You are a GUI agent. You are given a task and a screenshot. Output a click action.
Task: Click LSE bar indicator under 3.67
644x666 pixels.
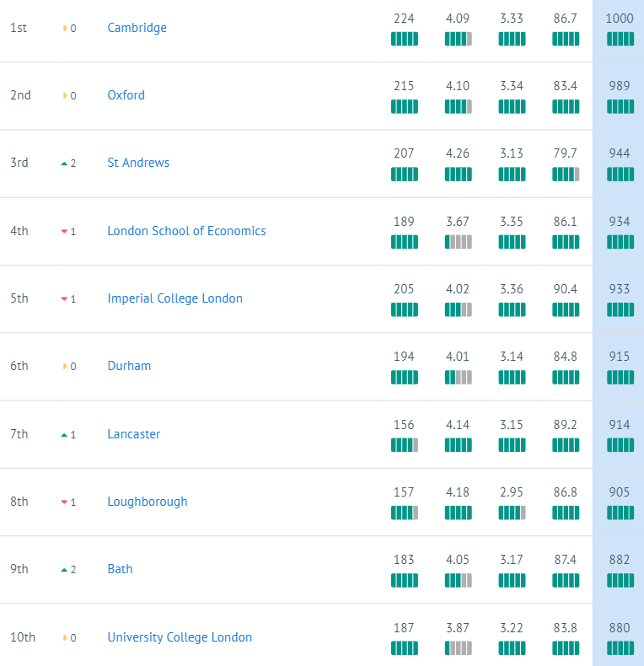(458, 242)
